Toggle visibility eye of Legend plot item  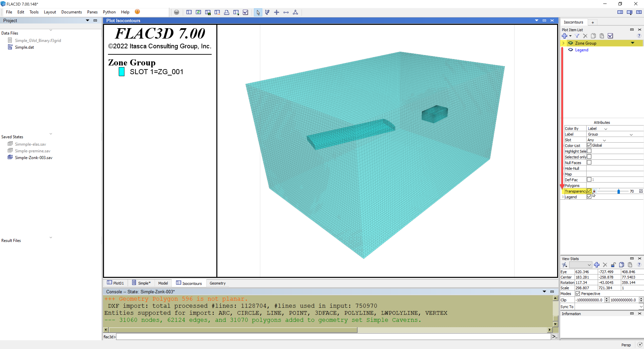571,50
